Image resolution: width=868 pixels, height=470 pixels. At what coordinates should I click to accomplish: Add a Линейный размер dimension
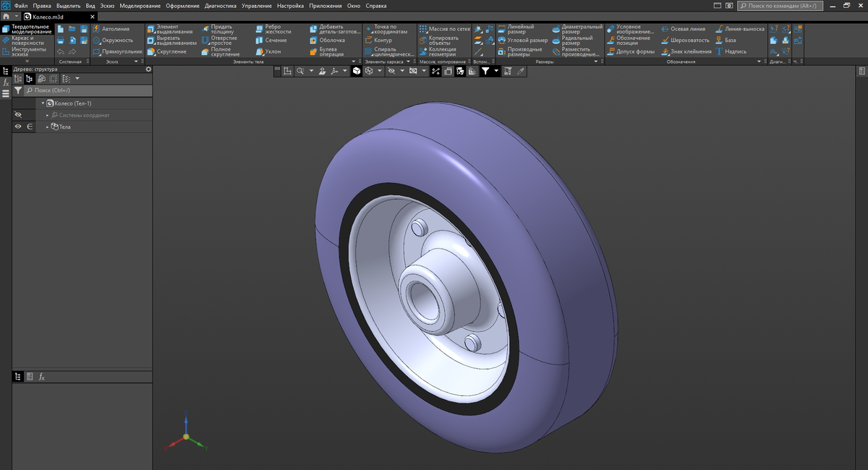point(515,29)
